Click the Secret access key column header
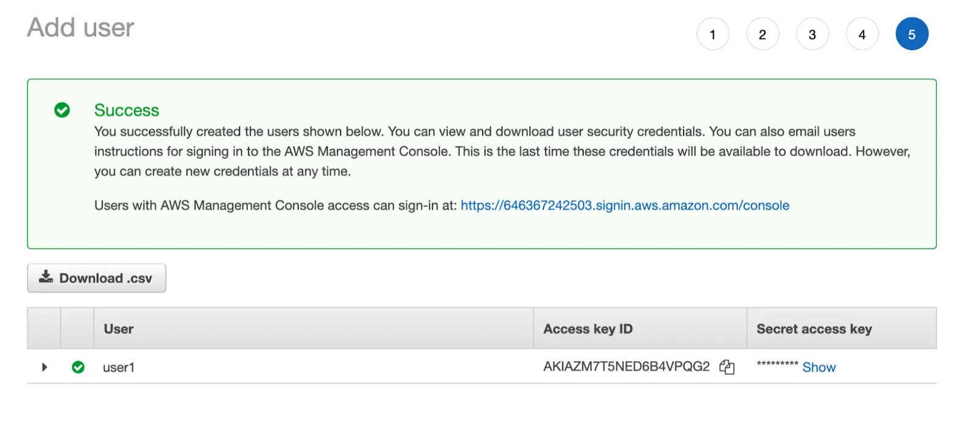The width and height of the screenshot is (980, 431). 814,329
